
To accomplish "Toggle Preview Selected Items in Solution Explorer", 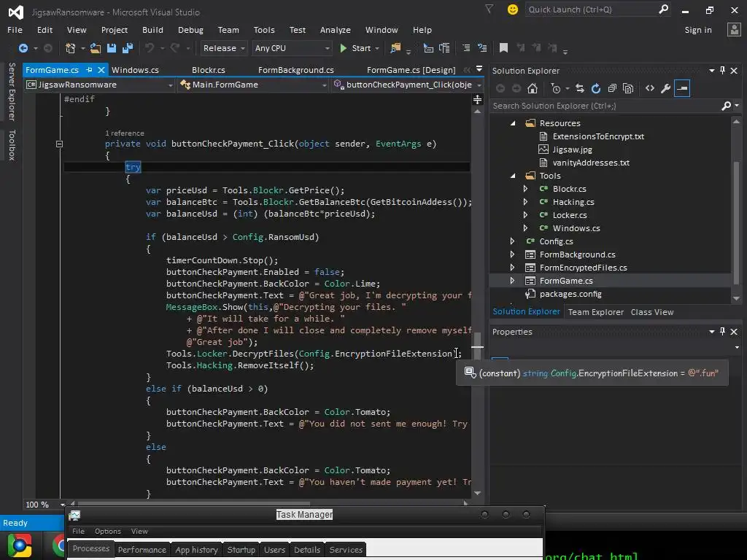I will click(x=682, y=88).
